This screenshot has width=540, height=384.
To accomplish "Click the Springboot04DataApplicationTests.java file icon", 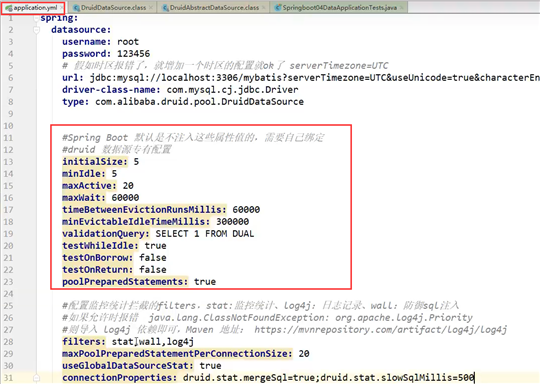I will tap(278, 8).
